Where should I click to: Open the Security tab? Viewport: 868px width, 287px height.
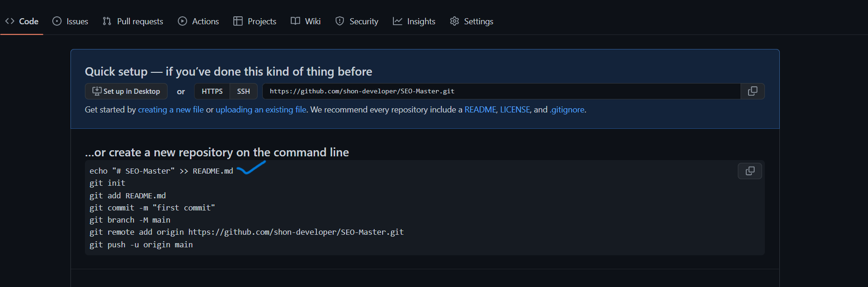(x=357, y=21)
